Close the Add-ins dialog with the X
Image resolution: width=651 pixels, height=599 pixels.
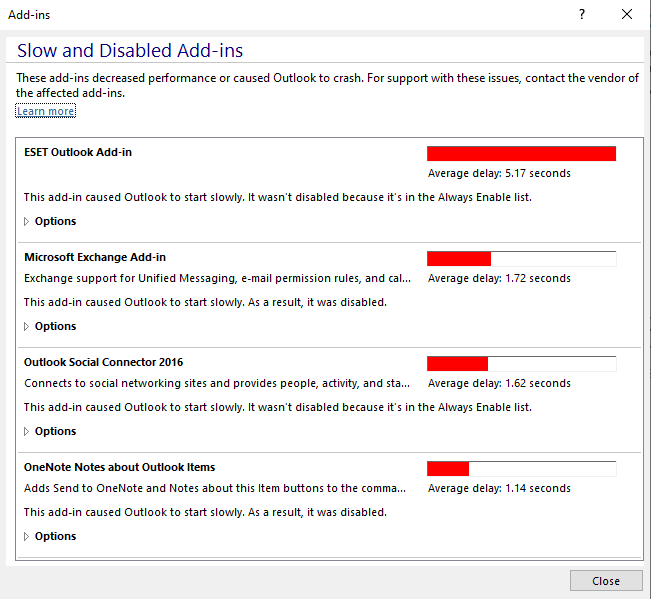click(627, 15)
